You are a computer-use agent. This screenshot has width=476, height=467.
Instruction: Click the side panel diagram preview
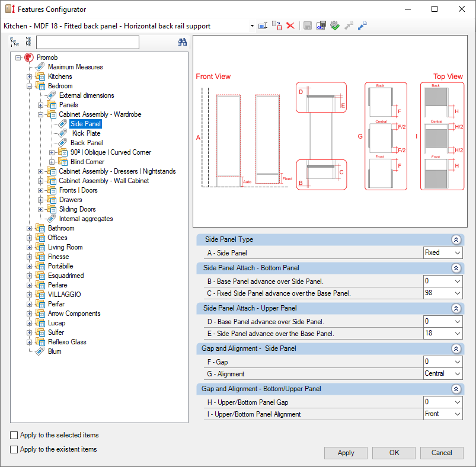point(330,132)
